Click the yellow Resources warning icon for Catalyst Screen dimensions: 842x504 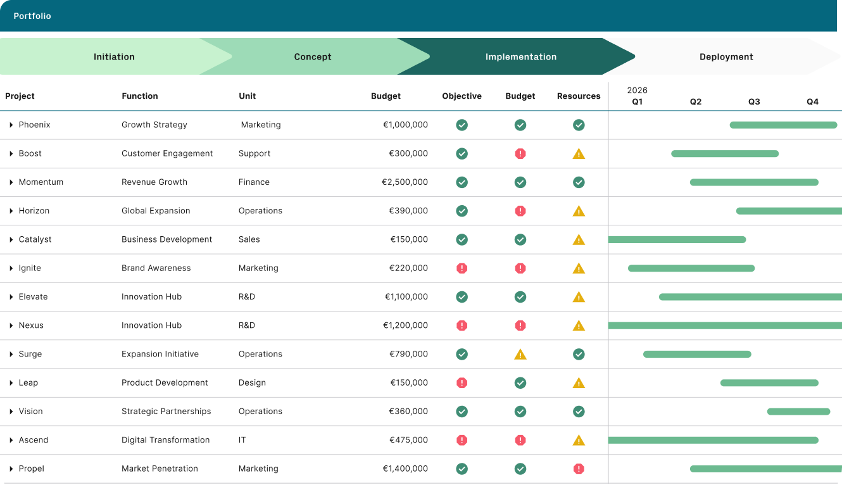(x=579, y=240)
